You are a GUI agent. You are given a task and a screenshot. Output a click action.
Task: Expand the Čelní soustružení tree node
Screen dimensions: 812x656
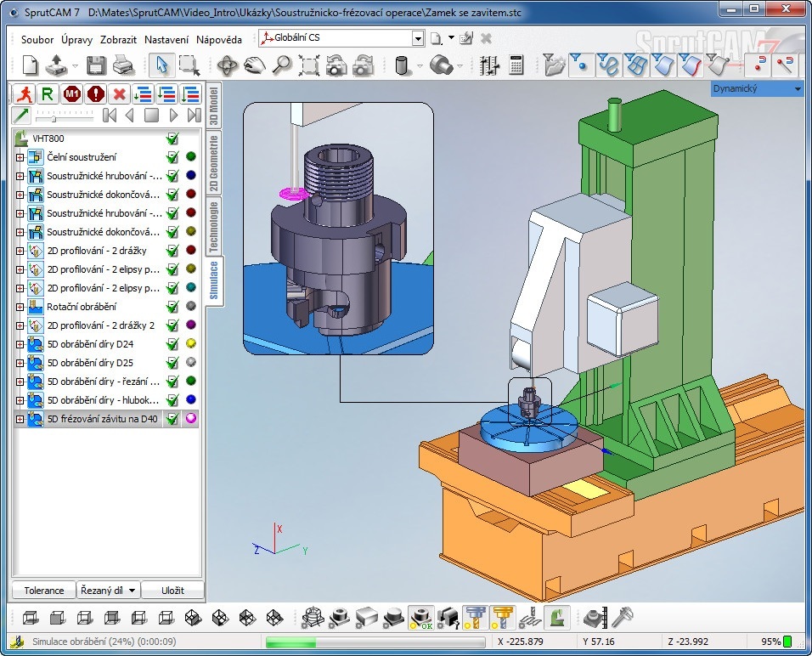20,157
